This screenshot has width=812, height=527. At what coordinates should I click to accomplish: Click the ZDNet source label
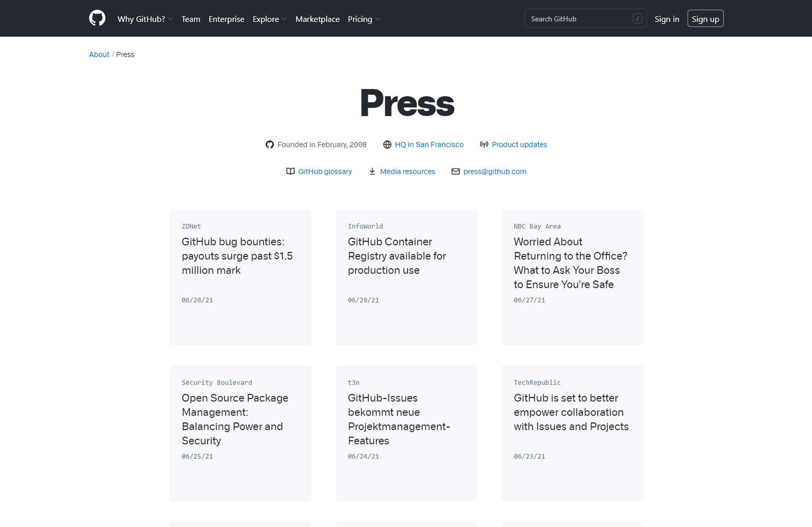[192, 226]
